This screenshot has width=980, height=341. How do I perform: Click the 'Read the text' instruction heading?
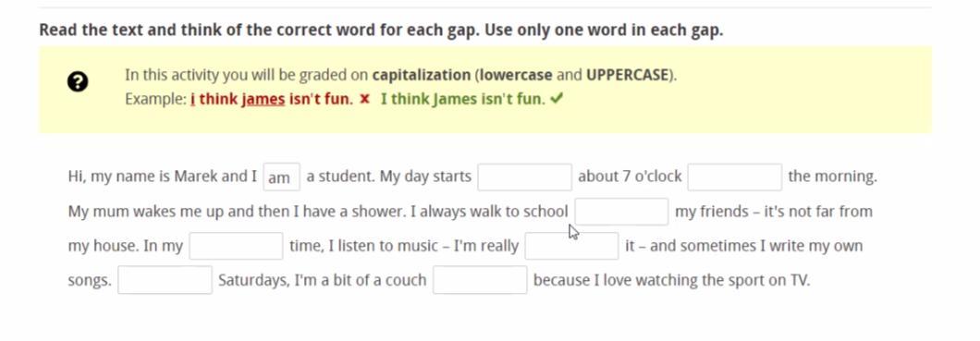click(x=381, y=30)
